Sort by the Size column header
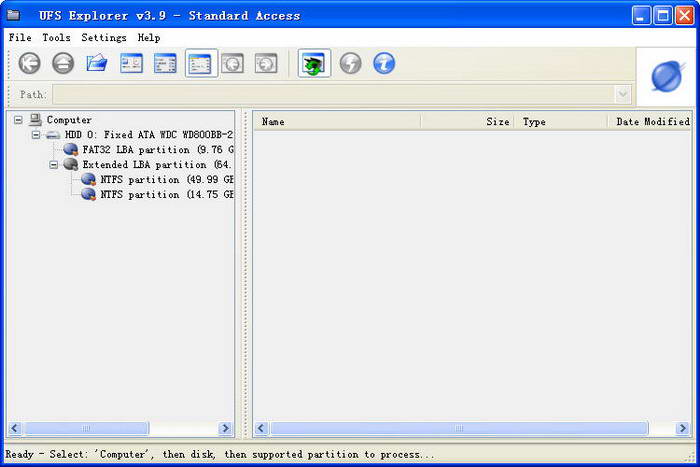Image resolution: width=700 pixels, height=467 pixels. (x=467, y=121)
